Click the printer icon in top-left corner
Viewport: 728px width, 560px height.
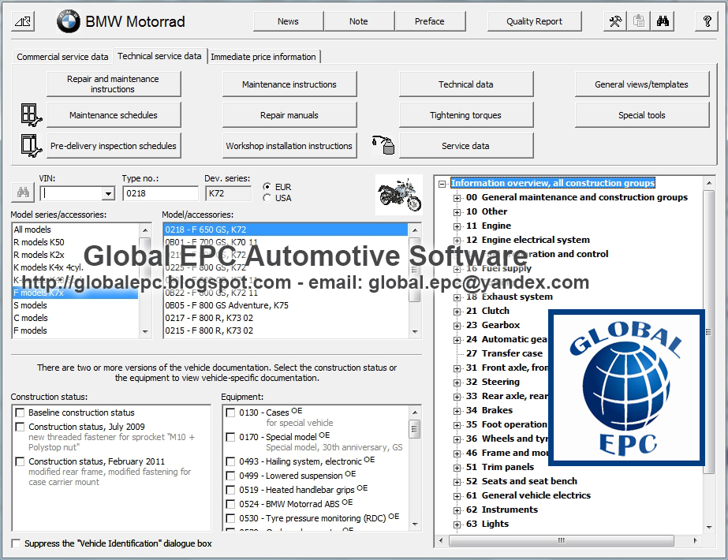[21, 21]
